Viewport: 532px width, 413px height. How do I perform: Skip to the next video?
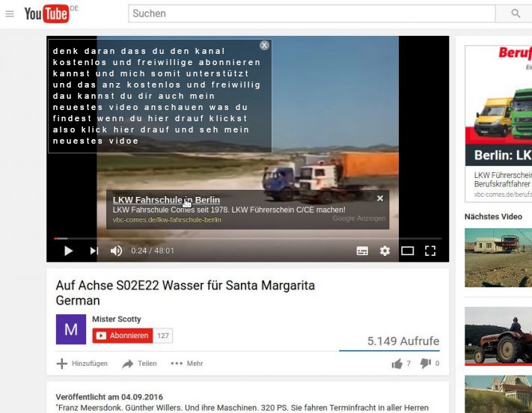pyautogui.click(x=94, y=251)
